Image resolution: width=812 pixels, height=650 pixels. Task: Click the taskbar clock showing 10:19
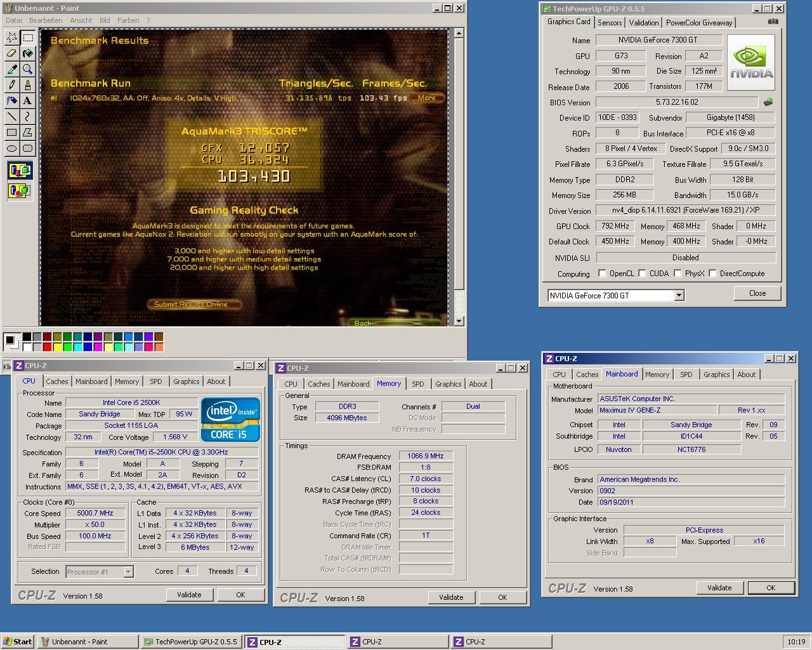(796, 642)
